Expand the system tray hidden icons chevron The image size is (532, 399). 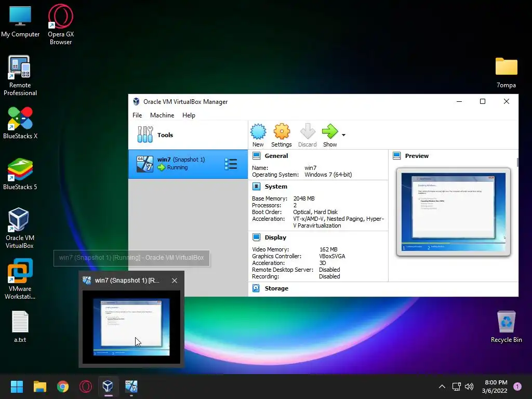[x=442, y=387]
